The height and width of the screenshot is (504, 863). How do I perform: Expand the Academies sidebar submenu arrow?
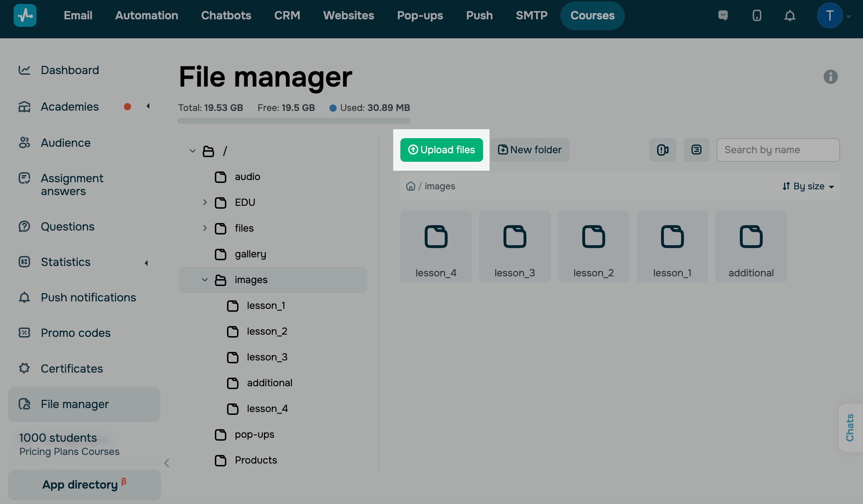point(148,106)
